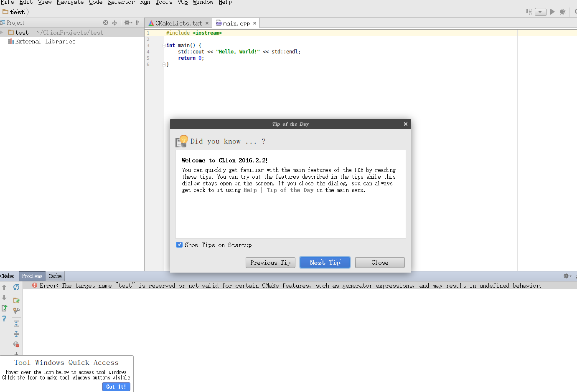Click the Help link in the tip text
The height and width of the screenshot is (392, 577).
250,190
